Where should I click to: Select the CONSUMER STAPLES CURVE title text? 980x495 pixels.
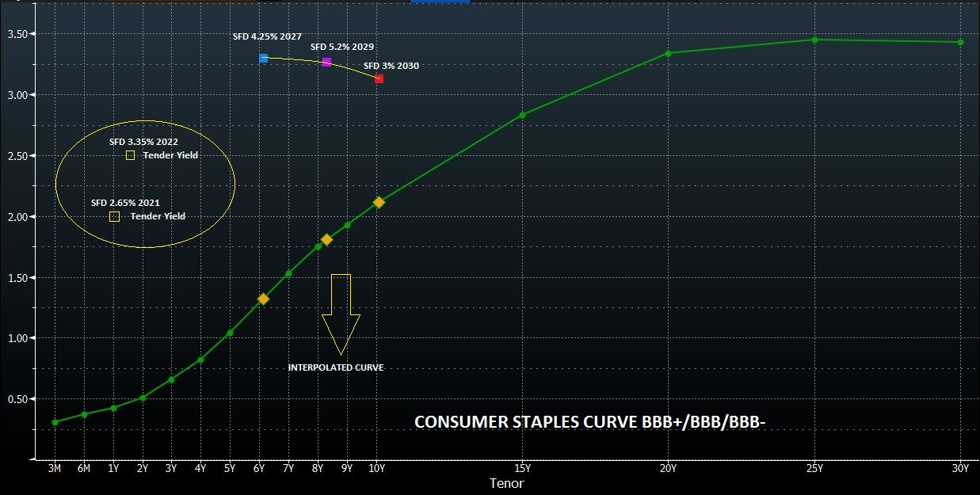coord(589,423)
